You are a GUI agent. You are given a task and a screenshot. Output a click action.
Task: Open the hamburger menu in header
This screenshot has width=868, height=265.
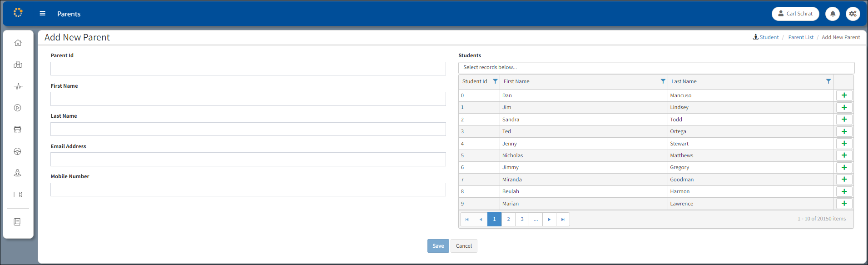click(x=43, y=14)
